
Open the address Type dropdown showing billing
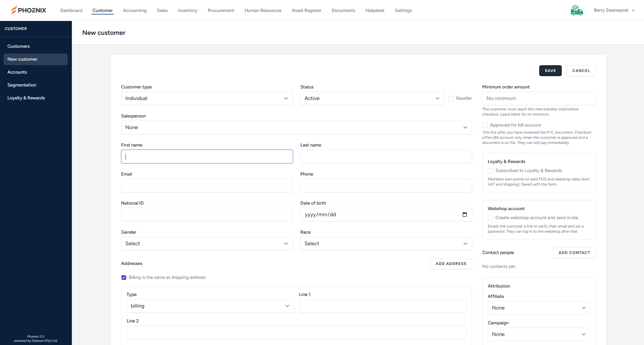click(210, 306)
